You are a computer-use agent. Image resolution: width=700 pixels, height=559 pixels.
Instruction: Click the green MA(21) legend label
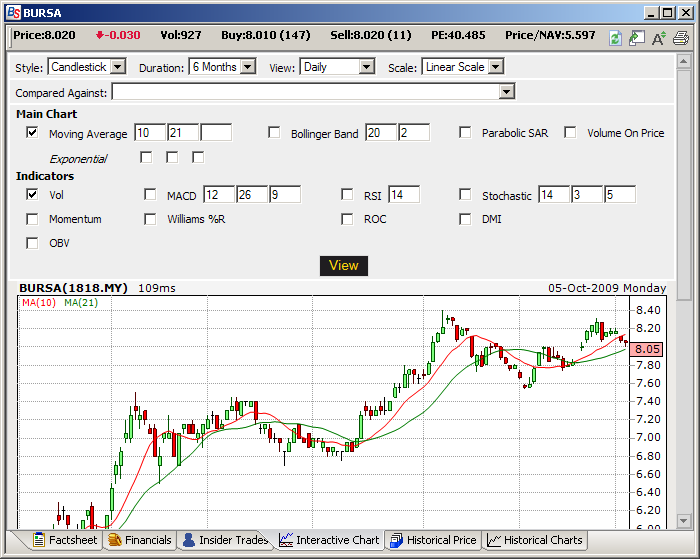click(81, 303)
